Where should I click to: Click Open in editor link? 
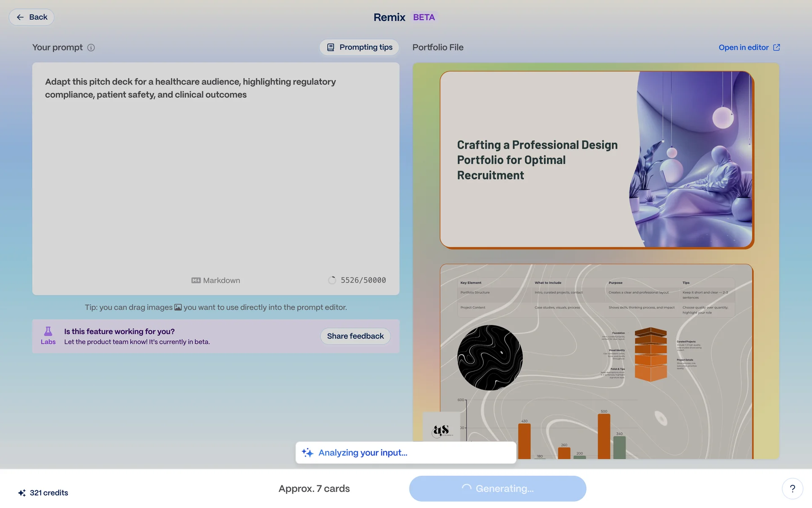[743, 47]
